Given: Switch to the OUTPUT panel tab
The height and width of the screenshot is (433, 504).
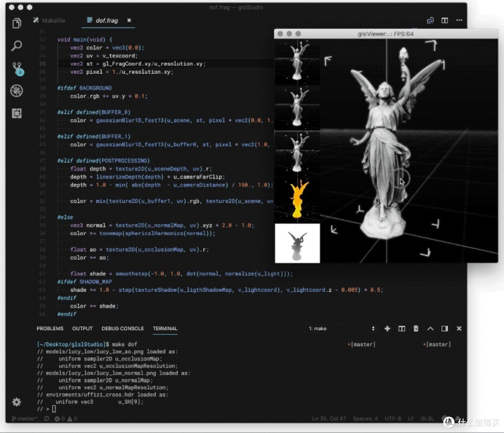Looking at the screenshot, I should [82, 328].
